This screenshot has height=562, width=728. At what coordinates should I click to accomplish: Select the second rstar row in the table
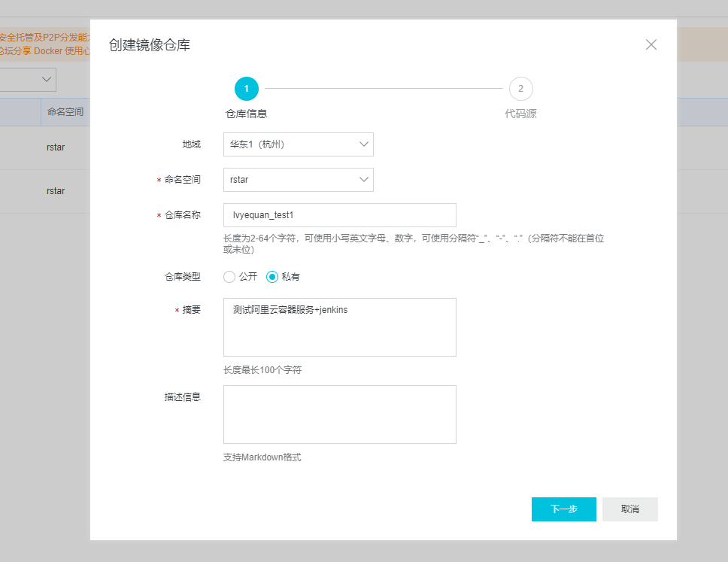pos(55,191)
